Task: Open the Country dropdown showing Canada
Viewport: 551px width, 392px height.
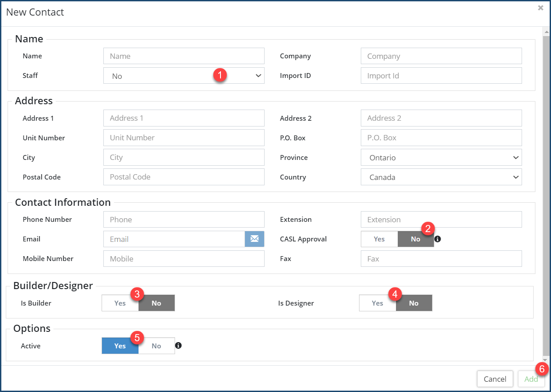Action: [x=441, y=177]
